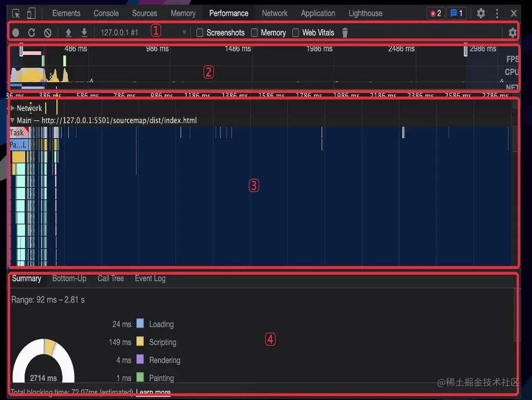Open the Application tab
The width and height of the screenshot is (532, 400).
318,13
